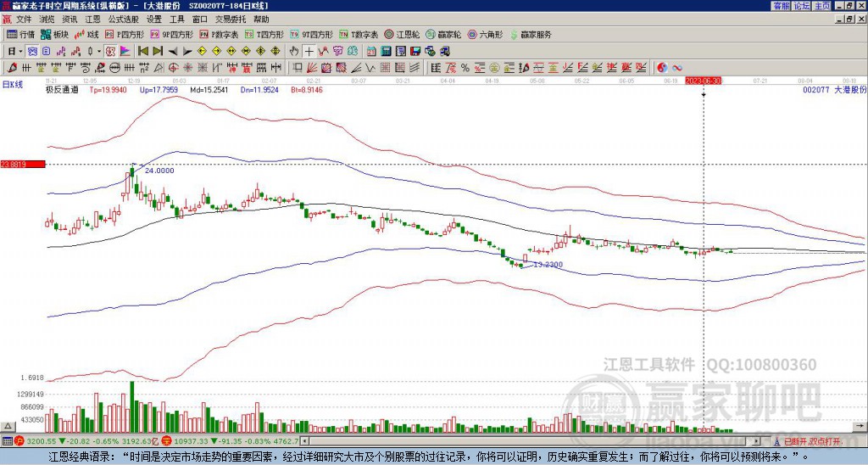Toggle the 权 adjustment icon
The image size is (868, 465).
pyautogui.click(x=110, y=52)
